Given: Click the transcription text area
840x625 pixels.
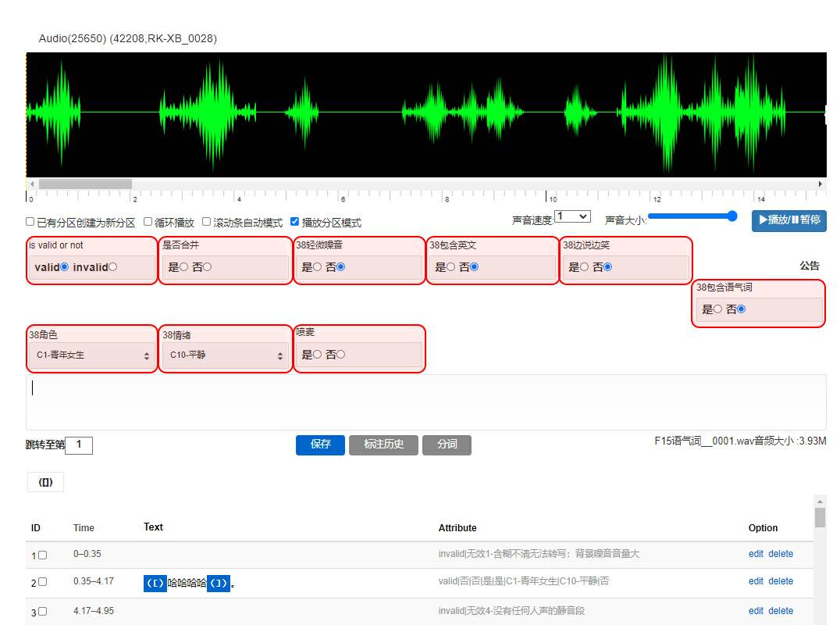Looking at the screenshot, I should (425, 402).
